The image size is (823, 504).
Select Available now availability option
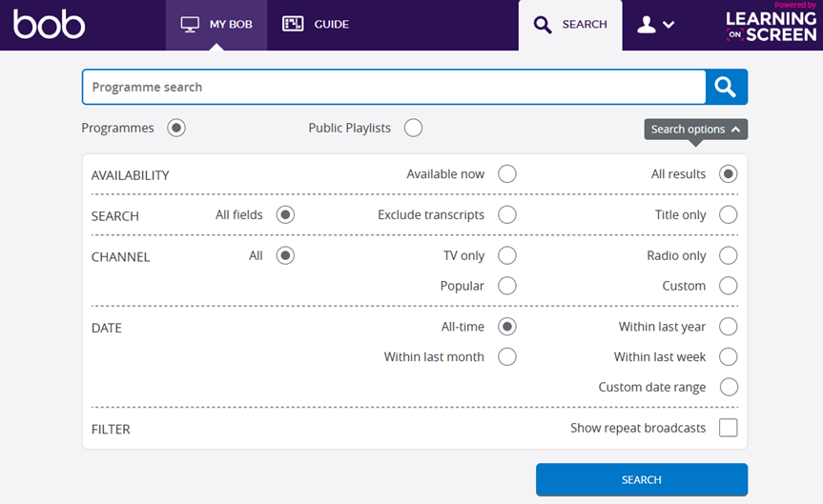507,174
